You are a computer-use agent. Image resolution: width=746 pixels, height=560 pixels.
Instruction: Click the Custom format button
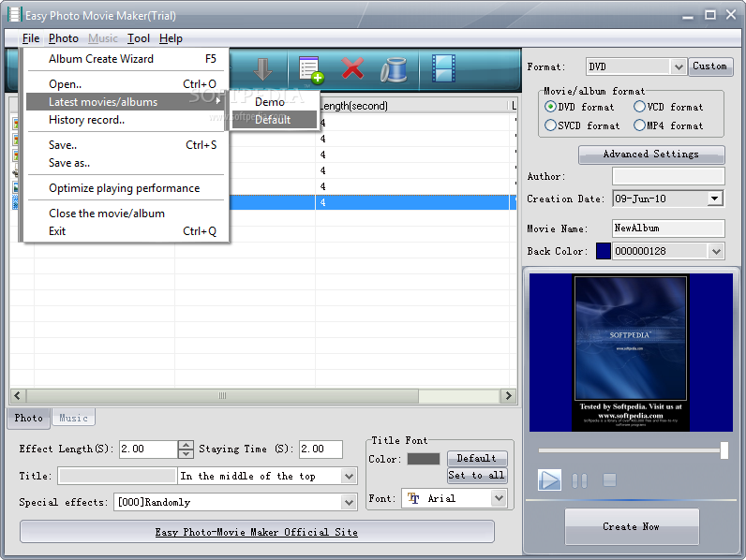(x=709, y=66)
